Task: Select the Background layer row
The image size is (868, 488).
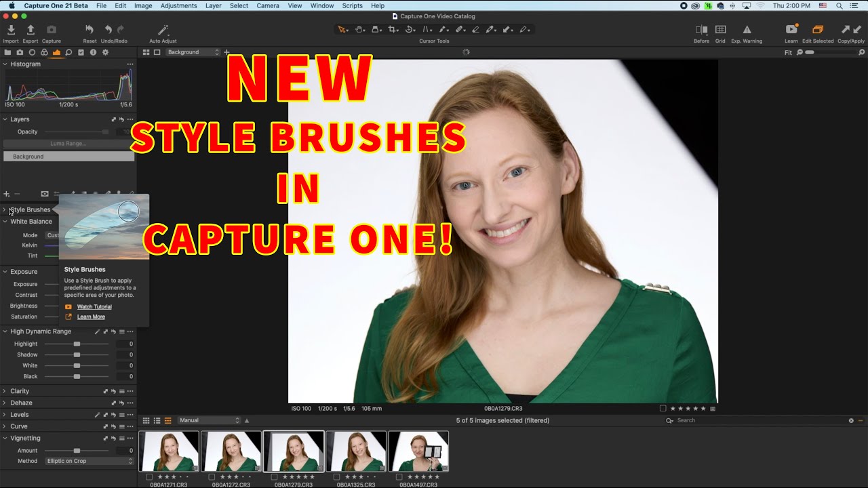Action: 68,157
